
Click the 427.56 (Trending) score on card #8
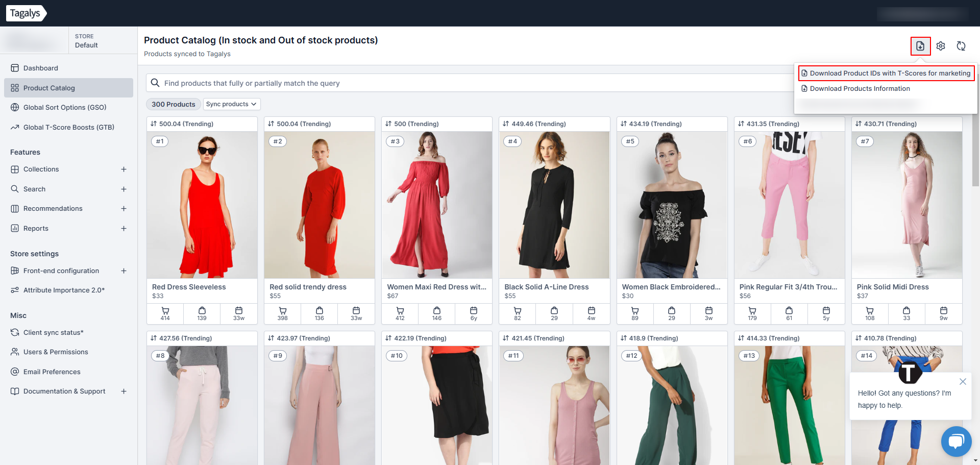[185, 338]
